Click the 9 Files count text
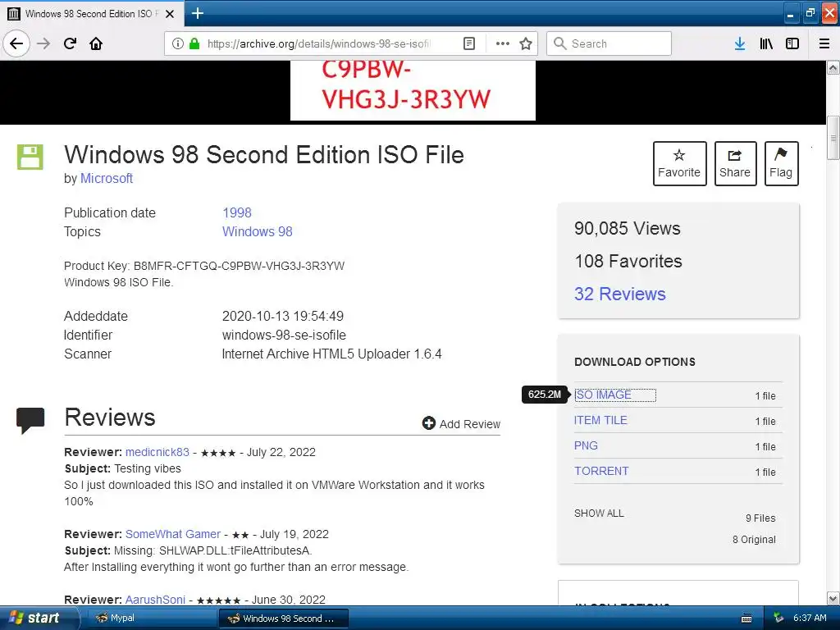The image size is (840, 630). tap(760, 518)
